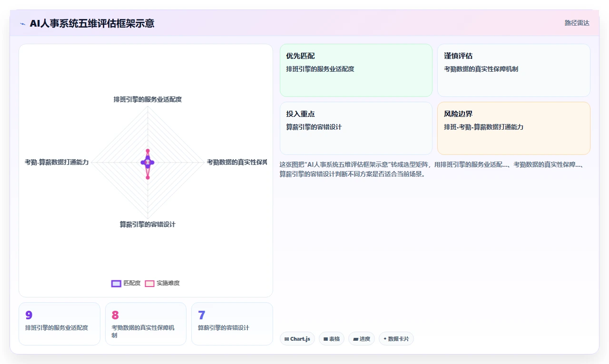
Task: Click the description paragraph starting 这张图把
Action: point(435,169)
